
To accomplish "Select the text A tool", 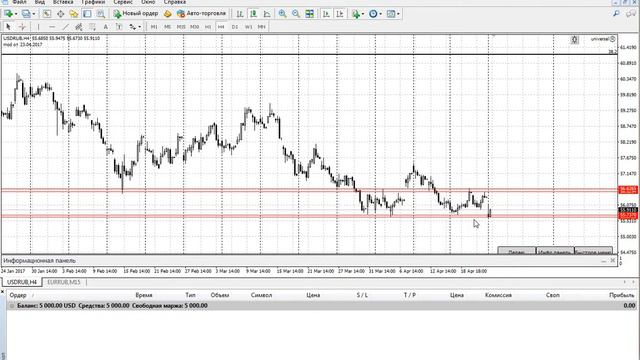I will pyautogui.click(x=105, y=27).
